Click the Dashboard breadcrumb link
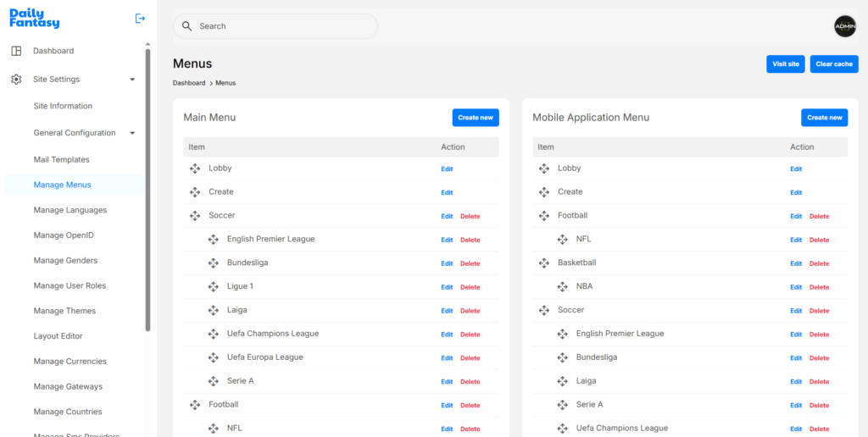868x437 pixels. click(189, 83)
